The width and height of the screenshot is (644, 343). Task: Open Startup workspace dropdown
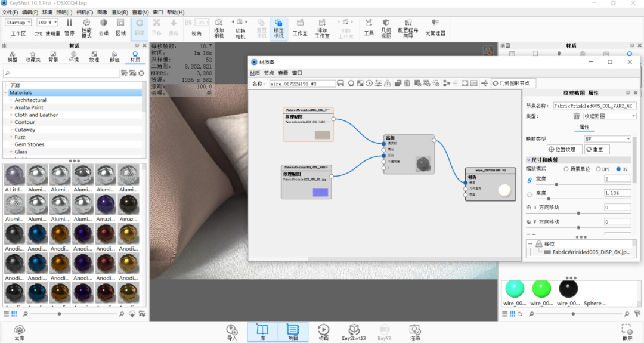18,23
